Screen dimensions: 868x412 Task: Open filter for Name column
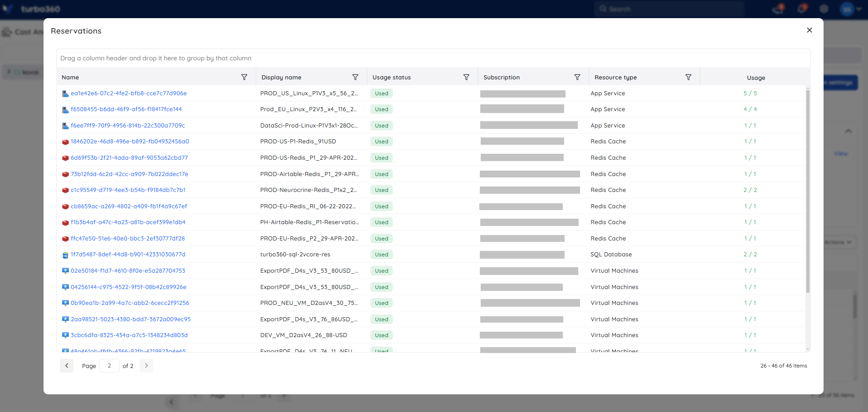[244, 77]
